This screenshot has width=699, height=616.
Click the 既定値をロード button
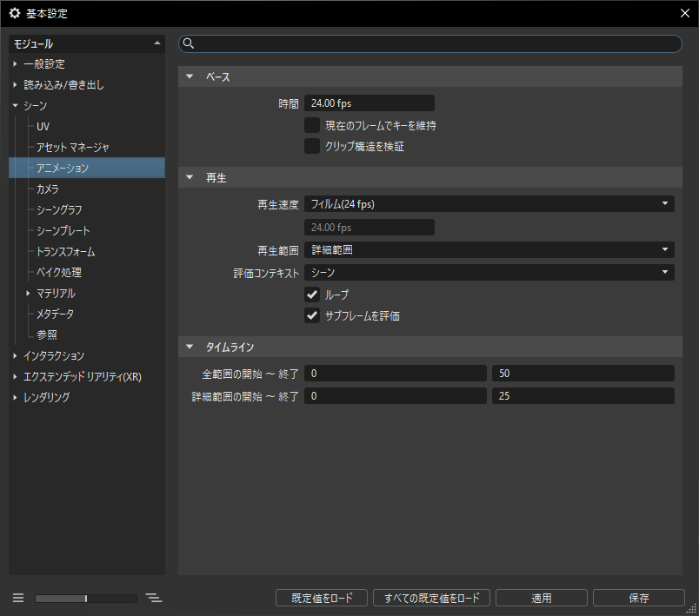[x=322, y=598]
